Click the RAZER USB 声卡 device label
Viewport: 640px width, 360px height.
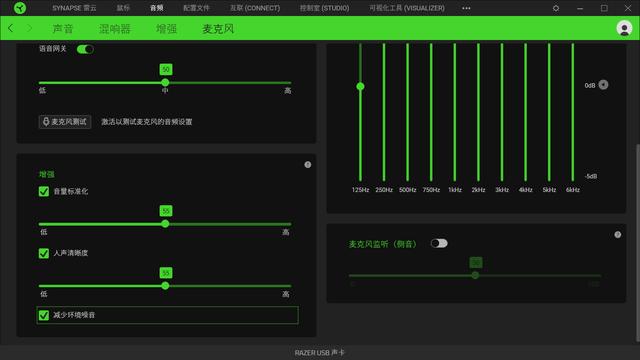320,353
